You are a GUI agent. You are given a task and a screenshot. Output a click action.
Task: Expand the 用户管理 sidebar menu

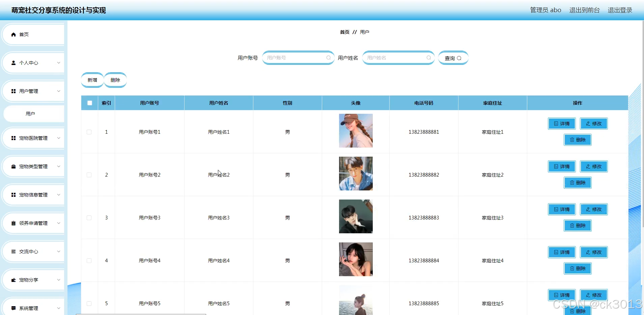click(59, 91)
